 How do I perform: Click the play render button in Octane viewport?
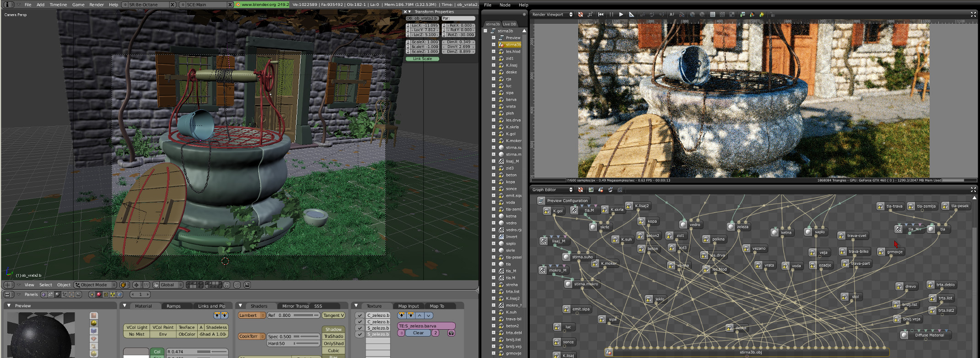621,15
